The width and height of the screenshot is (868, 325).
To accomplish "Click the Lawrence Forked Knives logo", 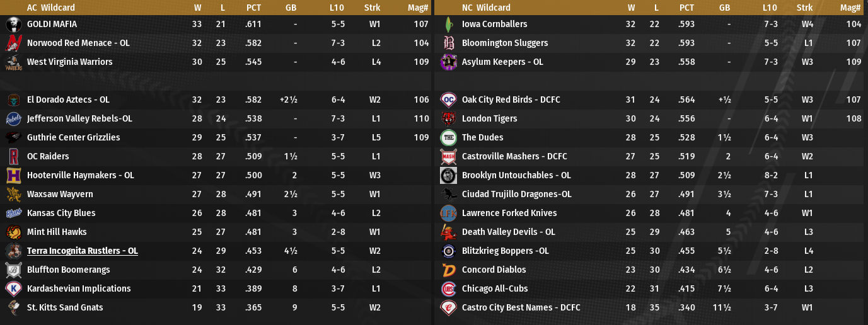I will pyautogui.click(x=448, y=213).
